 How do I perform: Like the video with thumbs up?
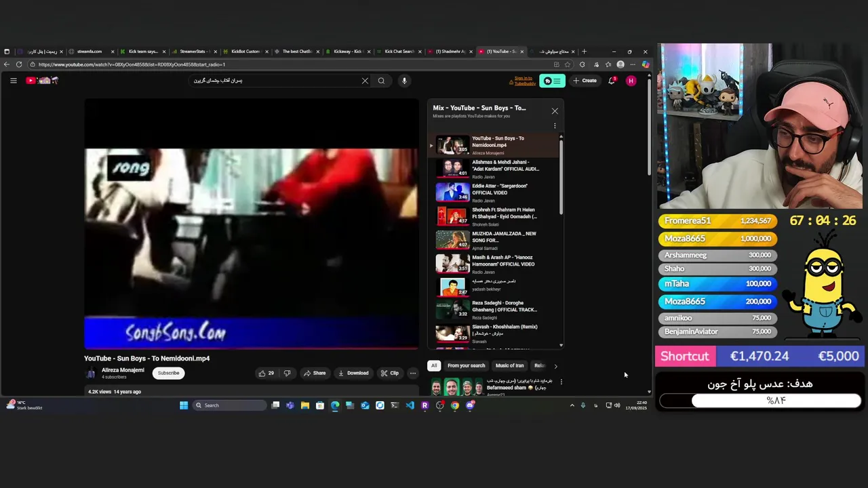click(x=266, y=373)
